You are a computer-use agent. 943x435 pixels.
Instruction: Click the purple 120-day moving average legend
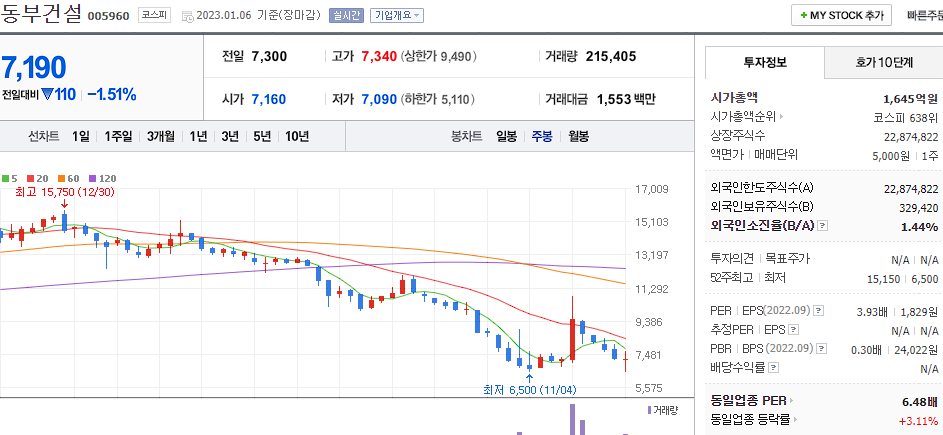coord(103,179)
